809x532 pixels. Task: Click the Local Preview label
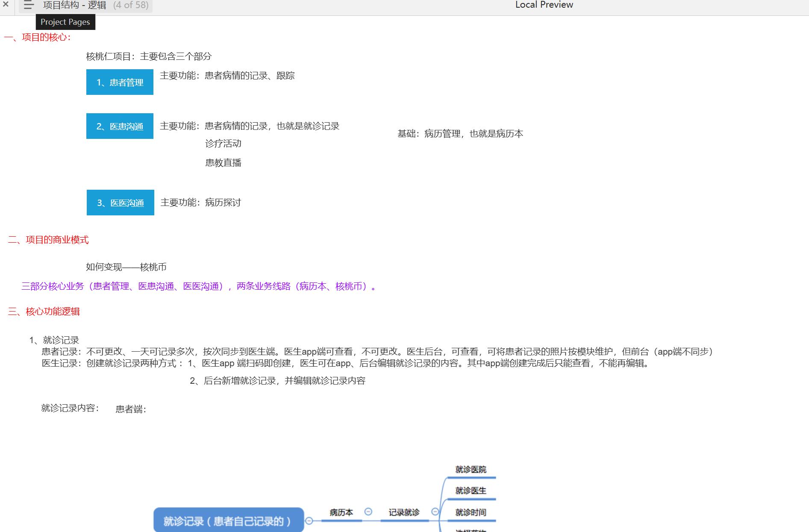[544, 5]
